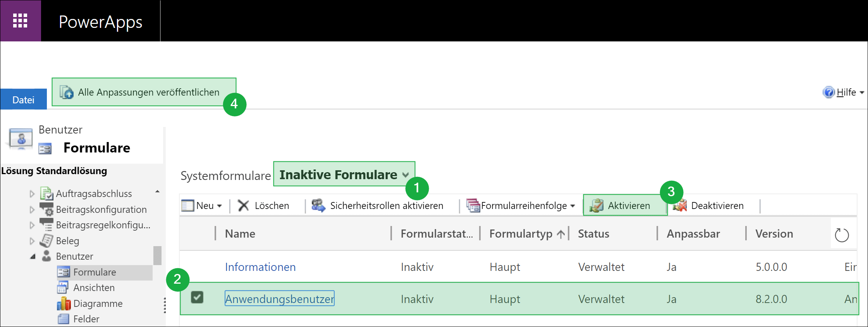Sort by the Formulartyp column header

(x=521, y=234)
